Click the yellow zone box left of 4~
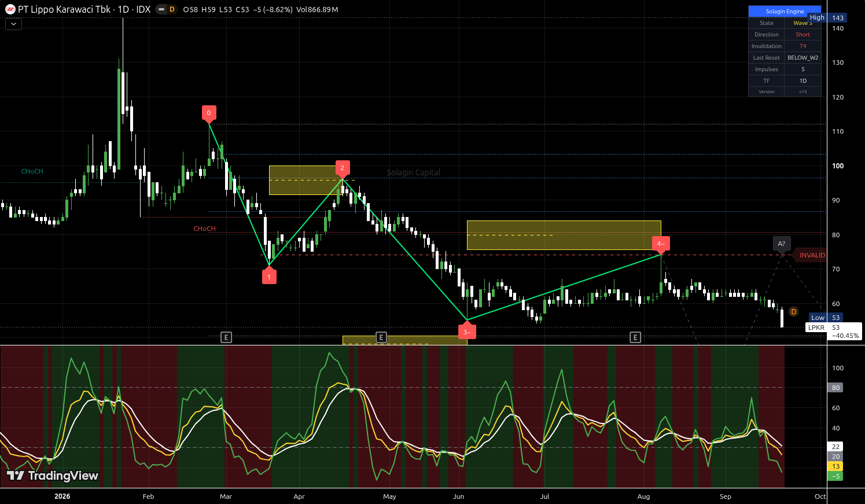Image resolution: width=865 pixels, height=504 pixels. coord(564,235)
